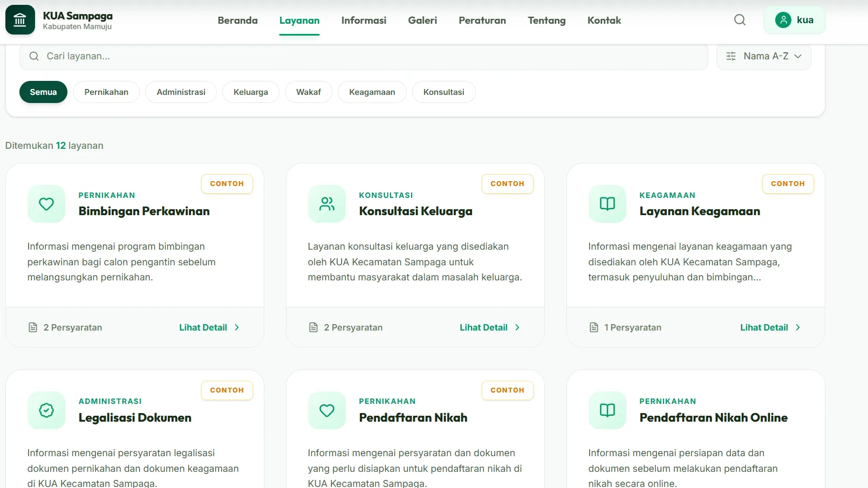
Task: Click CONTOH badge on Pendaftaran Nikah card
Action: click(x=508, y=390)
